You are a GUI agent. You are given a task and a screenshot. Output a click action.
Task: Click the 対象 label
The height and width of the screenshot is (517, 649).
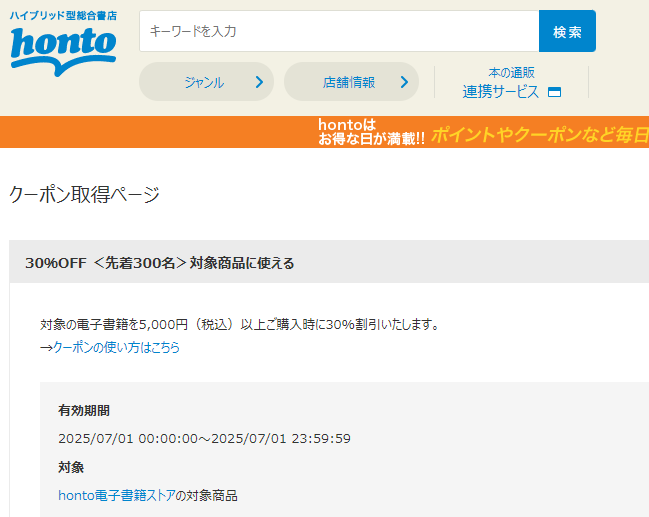click(71, 467)
